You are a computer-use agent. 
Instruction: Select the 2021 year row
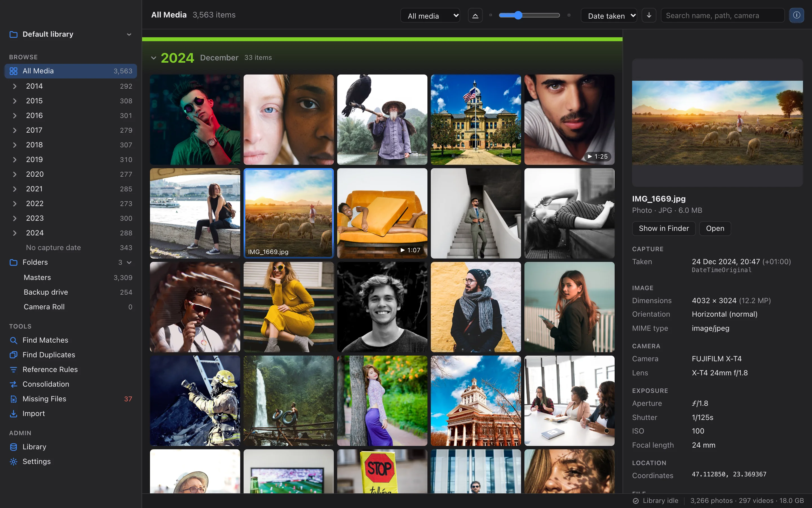pyautogui.click(x=71, y=189)
